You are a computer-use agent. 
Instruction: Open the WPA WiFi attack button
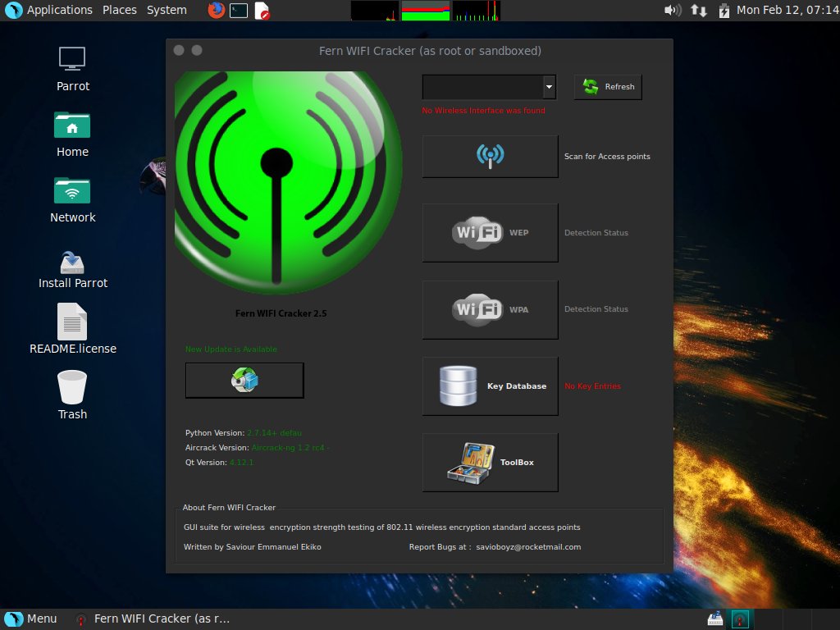[x=491, y=309]
